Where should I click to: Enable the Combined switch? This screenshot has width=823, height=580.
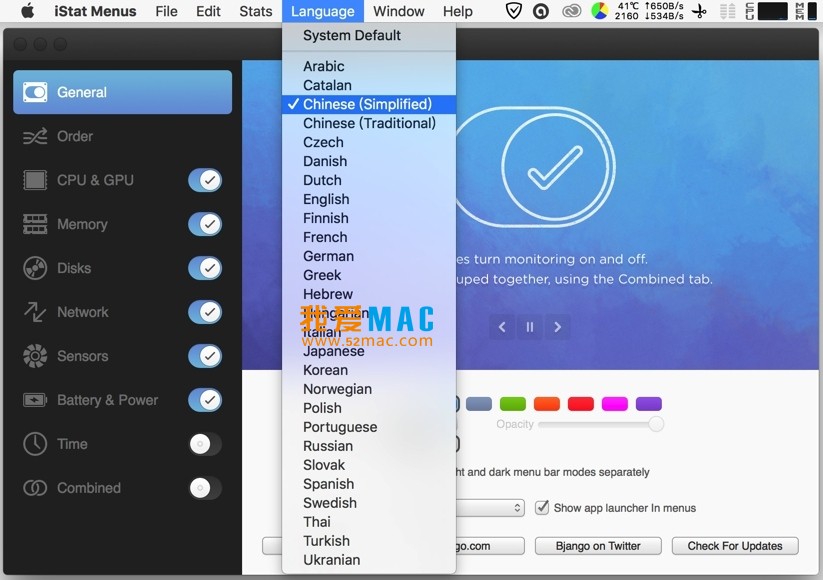[205, 488]
